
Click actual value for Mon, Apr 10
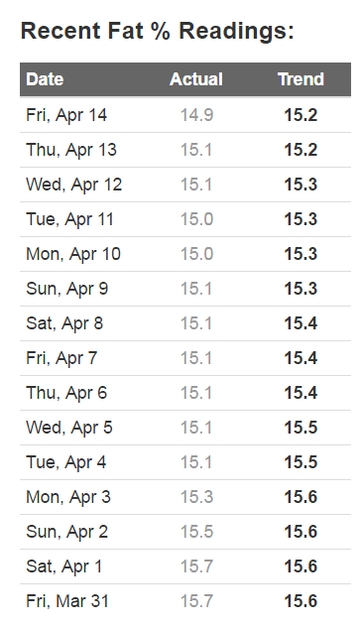coord(196,254)
